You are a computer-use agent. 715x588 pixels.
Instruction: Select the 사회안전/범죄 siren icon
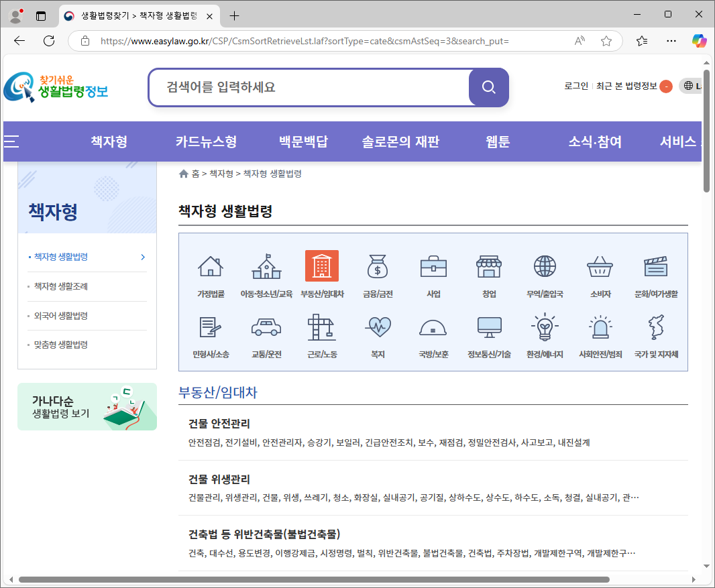tap(600, 329)
